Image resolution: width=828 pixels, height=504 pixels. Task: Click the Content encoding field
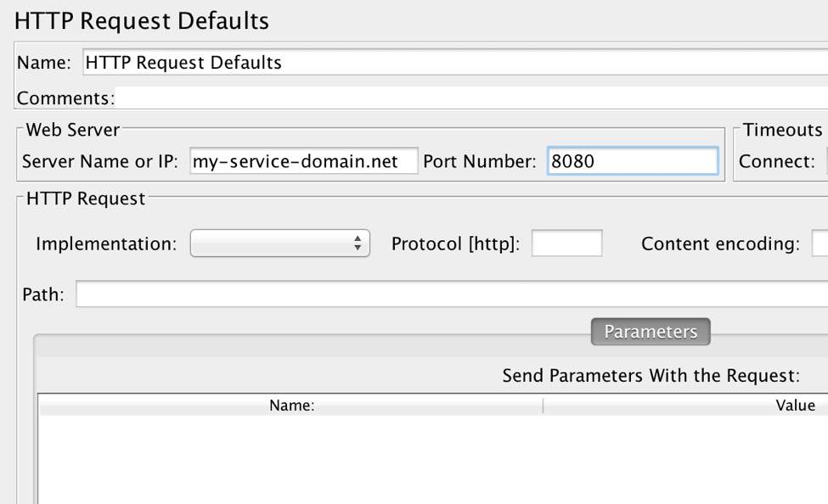coord(820,244)
